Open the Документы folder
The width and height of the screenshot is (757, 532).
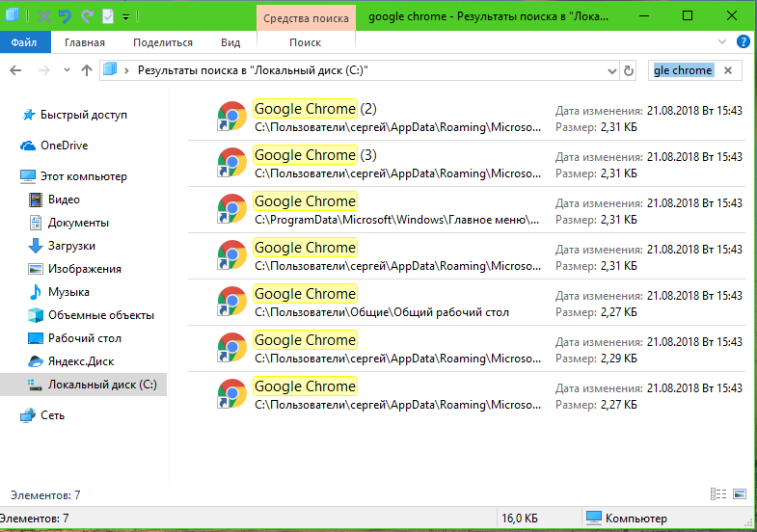(x=78, y=223)
